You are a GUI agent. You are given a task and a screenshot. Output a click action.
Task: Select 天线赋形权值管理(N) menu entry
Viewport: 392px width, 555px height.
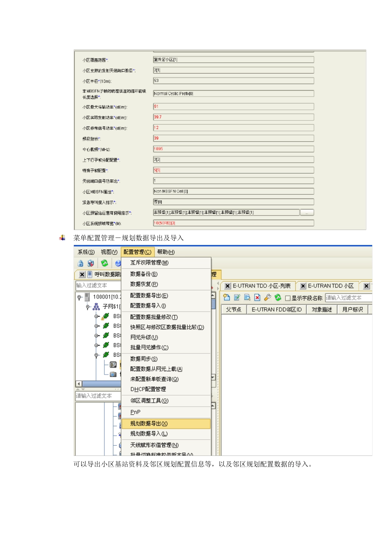click(x=166, y=445)
